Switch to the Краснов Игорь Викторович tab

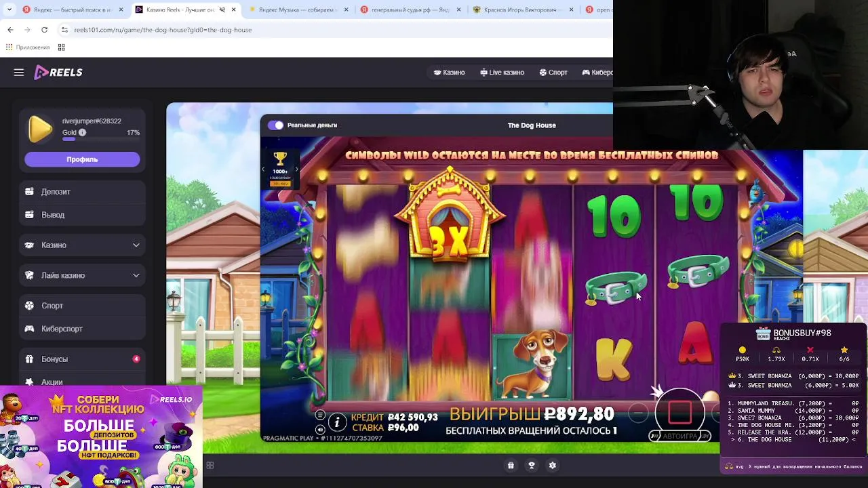tap(522, 9)
